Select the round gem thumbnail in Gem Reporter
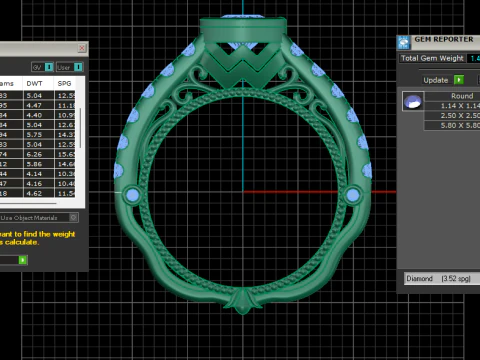Image resolution: width=480 pixels, height=360 pixels. pos(413,101)
